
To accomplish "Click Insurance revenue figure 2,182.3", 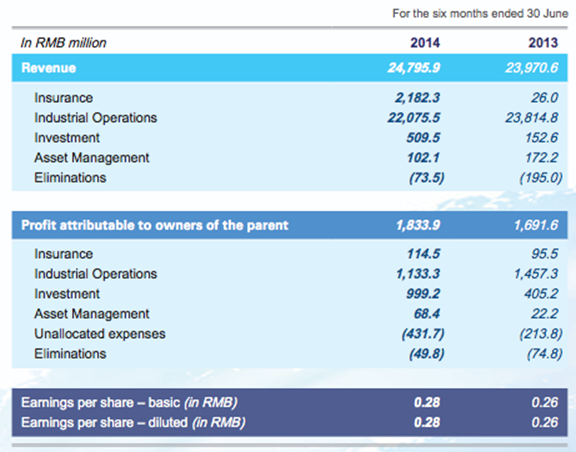I will [x=417, y=98].
